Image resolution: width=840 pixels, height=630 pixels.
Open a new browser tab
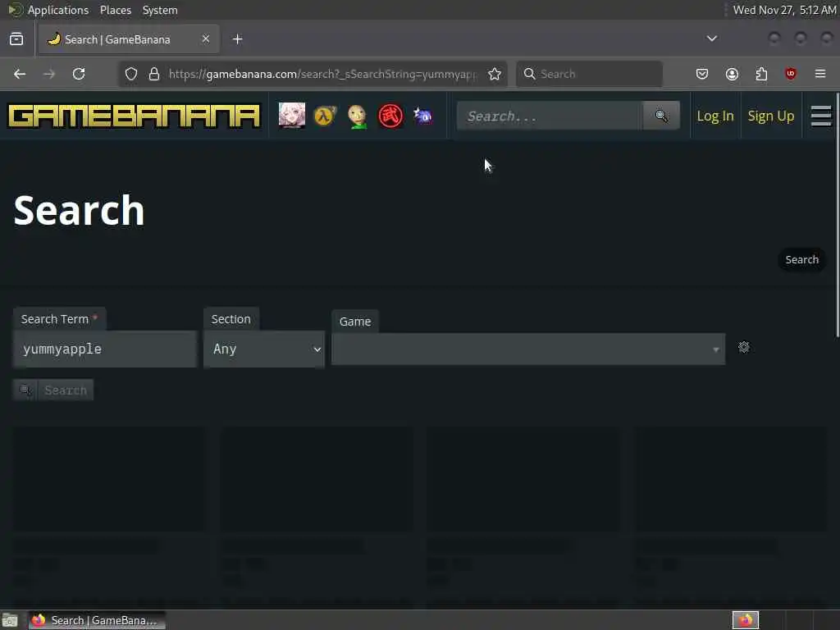click(x=237, y=39)
